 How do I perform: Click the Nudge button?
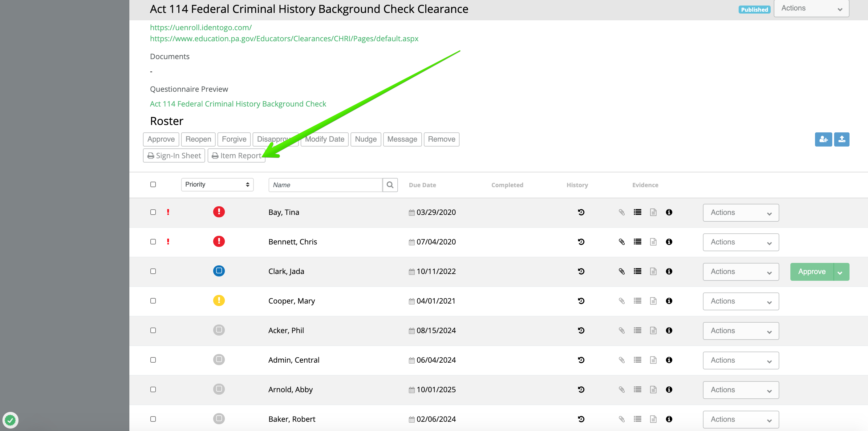pos(366,139)
